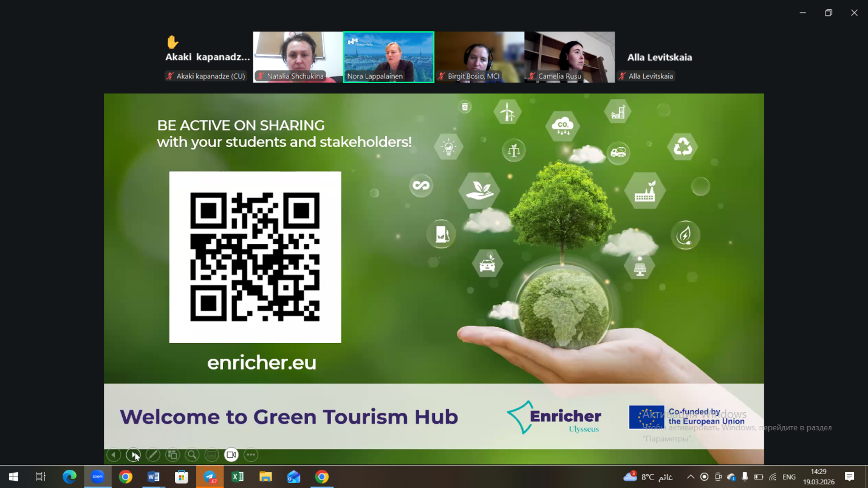Click Birgit Bosio's participant video
The image size is (868, 488).
[x=479, y=56]
